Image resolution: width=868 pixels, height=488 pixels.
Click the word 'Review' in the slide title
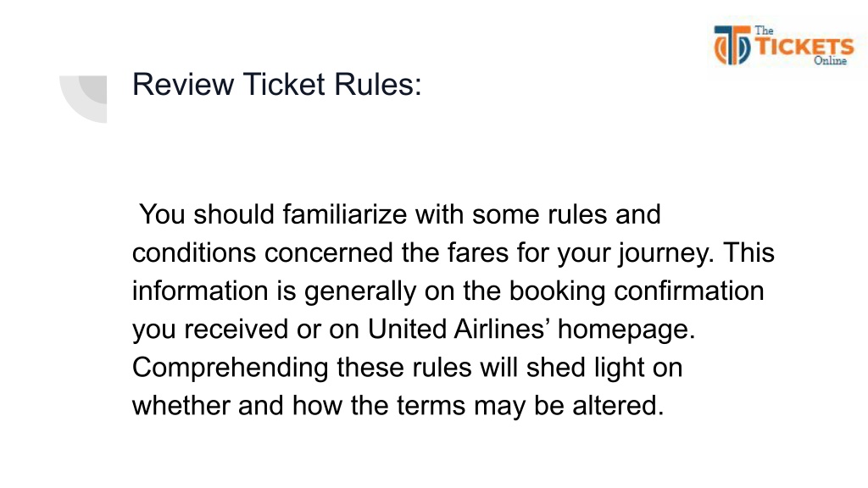point(183,84)
